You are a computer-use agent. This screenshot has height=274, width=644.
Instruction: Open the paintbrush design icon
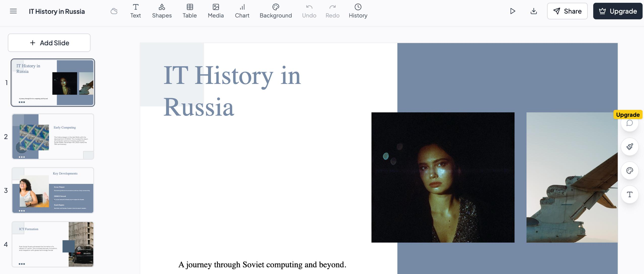pyautogui.click(x=629, y=147)
